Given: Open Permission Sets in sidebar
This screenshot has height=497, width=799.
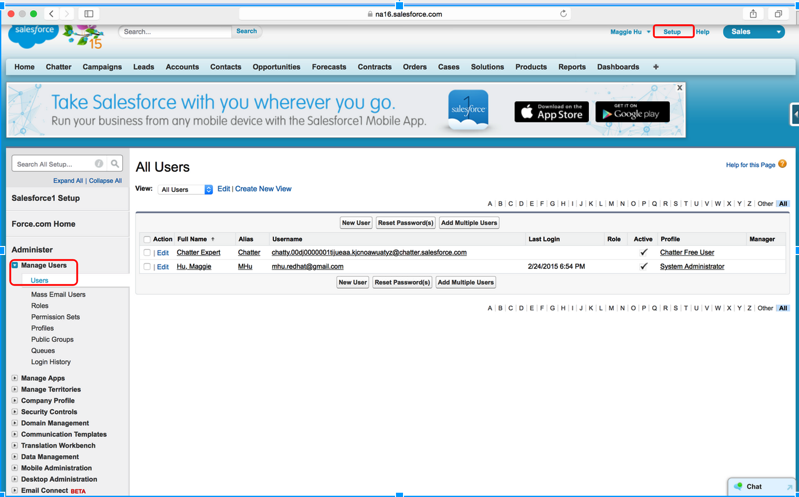Looking at the screenshot, I should pyautogui.click(x=56, y=317).
